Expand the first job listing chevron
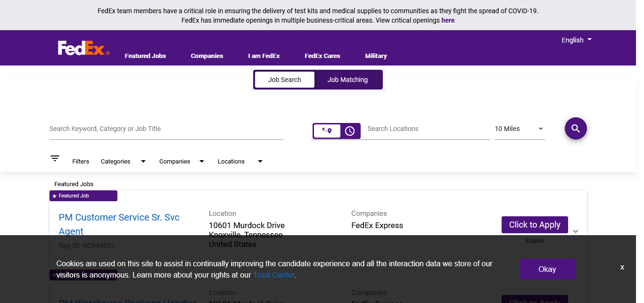Image resolution: width=644 pixels, height=303 pixels. (x=575, y=231)
